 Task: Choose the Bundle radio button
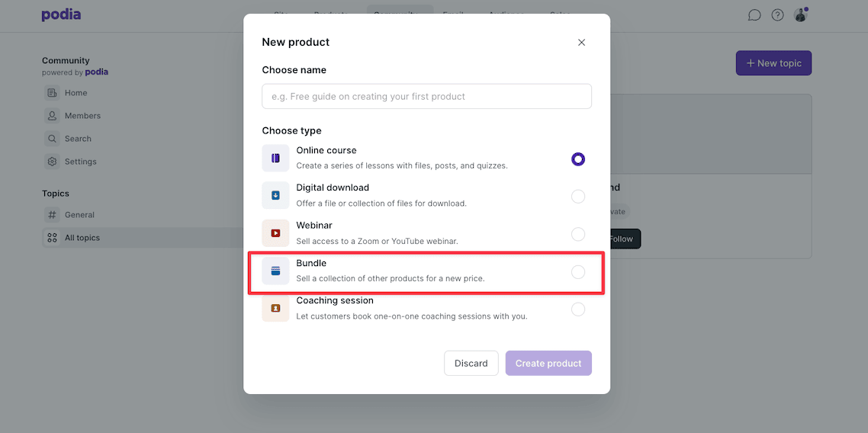pos(578,272)
